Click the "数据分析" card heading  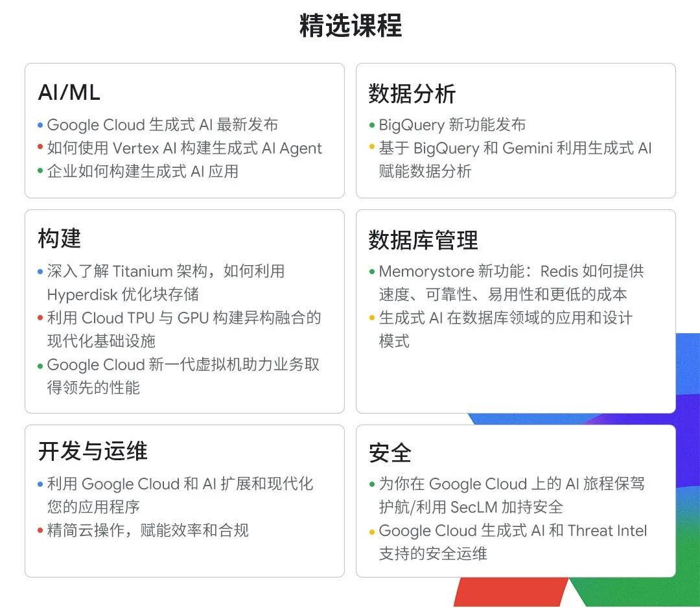click(x=412, y=94)
